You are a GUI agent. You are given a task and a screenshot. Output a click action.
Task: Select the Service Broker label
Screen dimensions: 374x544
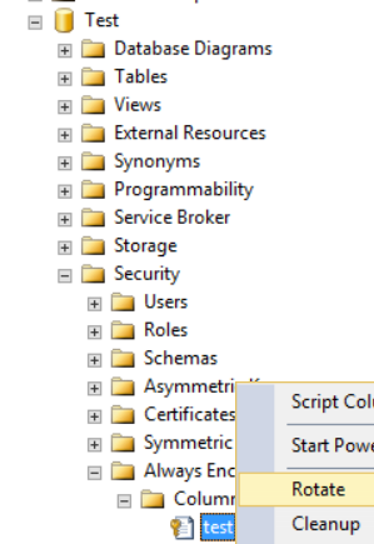(172, 217)
